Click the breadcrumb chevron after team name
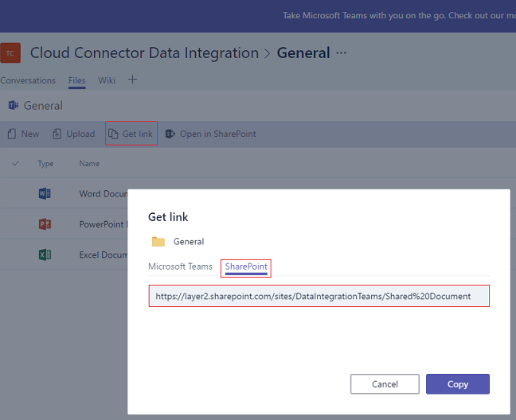The image size is (516, 420). point(268,53)
